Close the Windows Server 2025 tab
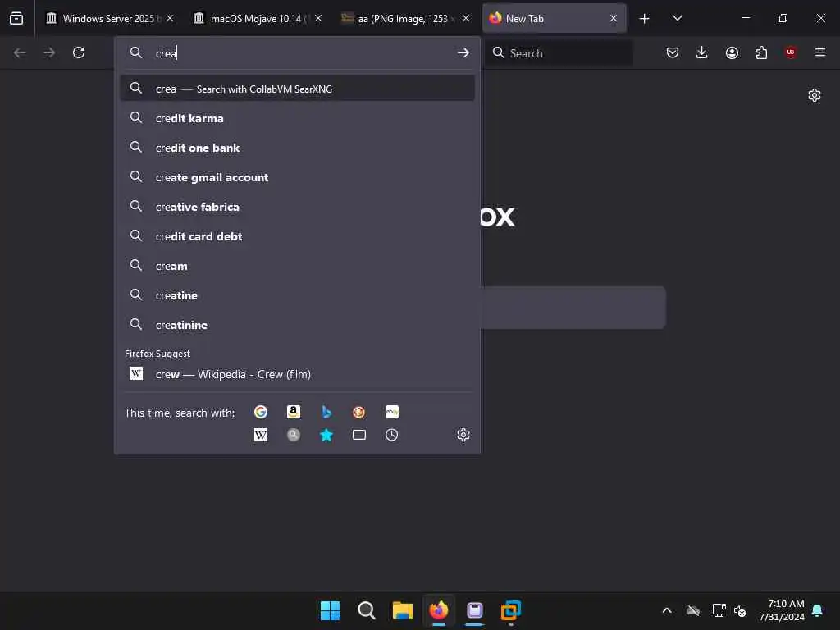 (x=170, y=18)
